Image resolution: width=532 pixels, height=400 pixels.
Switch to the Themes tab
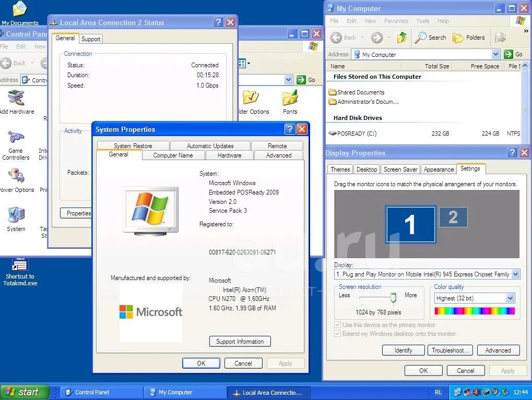point(340,169)
